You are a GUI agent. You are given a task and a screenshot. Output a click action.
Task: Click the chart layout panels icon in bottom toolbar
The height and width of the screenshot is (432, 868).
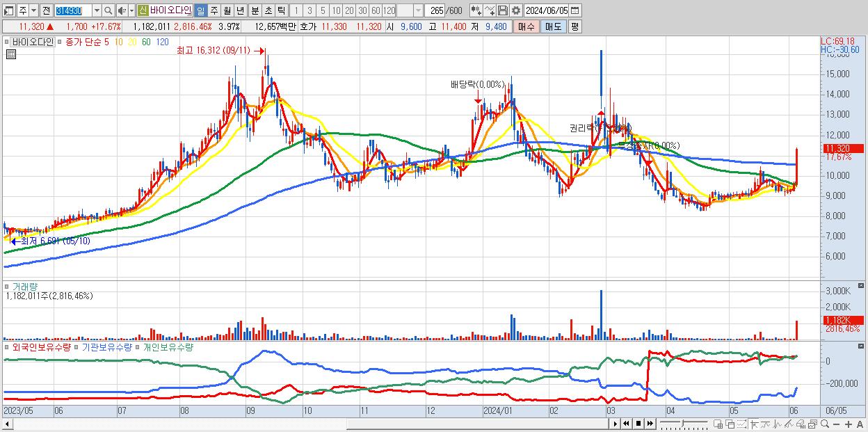click(x=813, y=424)
